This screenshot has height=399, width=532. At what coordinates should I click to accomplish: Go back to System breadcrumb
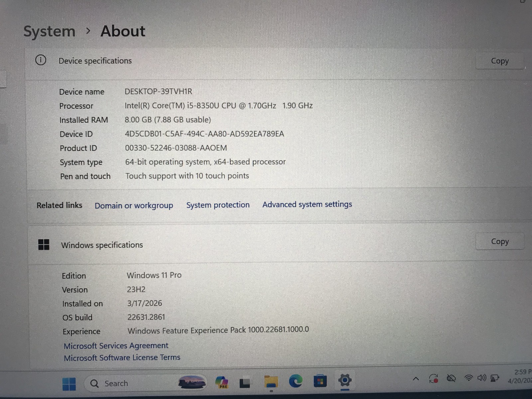(x=49, y=32)
